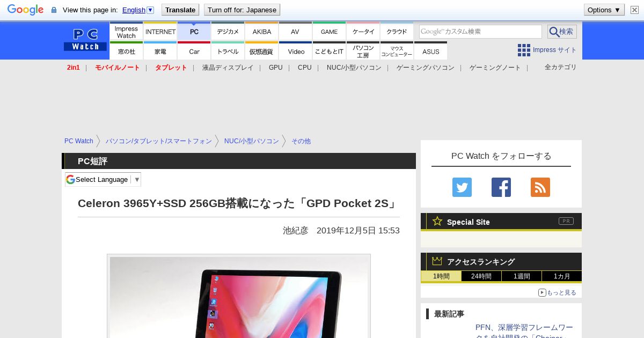Click the Special Site star icon

pyautogui.click(x=437, y=221)
